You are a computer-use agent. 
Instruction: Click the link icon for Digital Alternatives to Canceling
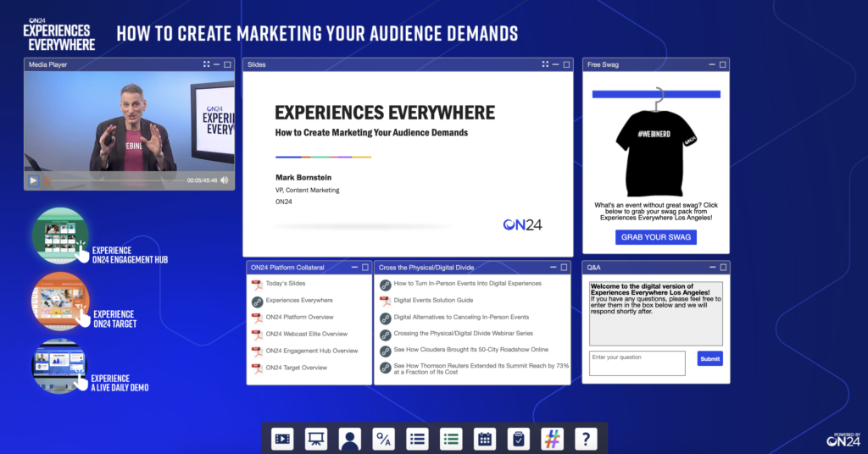coord(386,318)
